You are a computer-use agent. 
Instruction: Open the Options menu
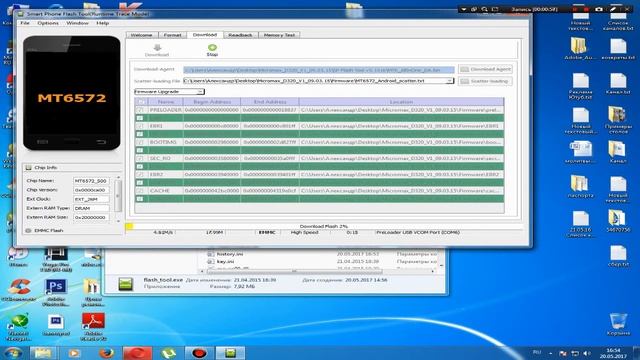tap(48, 23)
